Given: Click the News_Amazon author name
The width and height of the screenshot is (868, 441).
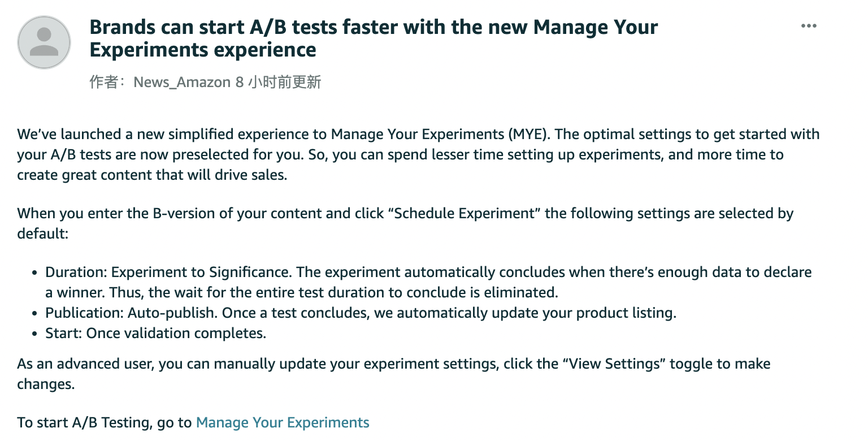Looking at the screenshot, I should 181,83.
